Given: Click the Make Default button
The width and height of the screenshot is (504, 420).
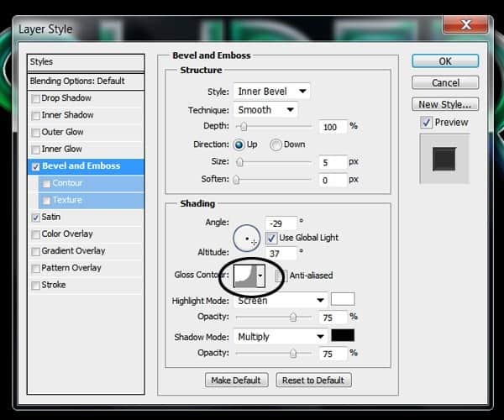Looking at the screenshot, I should point(237,381).
